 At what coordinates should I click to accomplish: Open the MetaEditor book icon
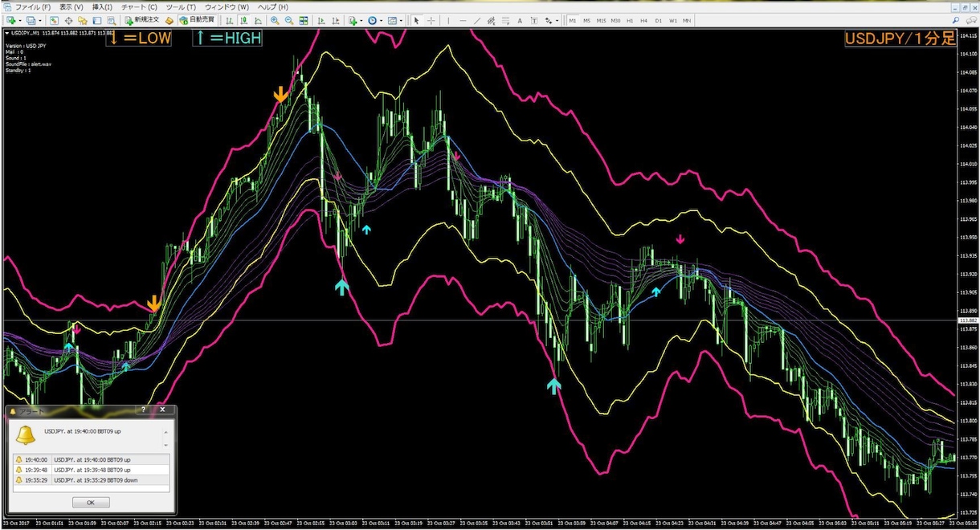169,20
